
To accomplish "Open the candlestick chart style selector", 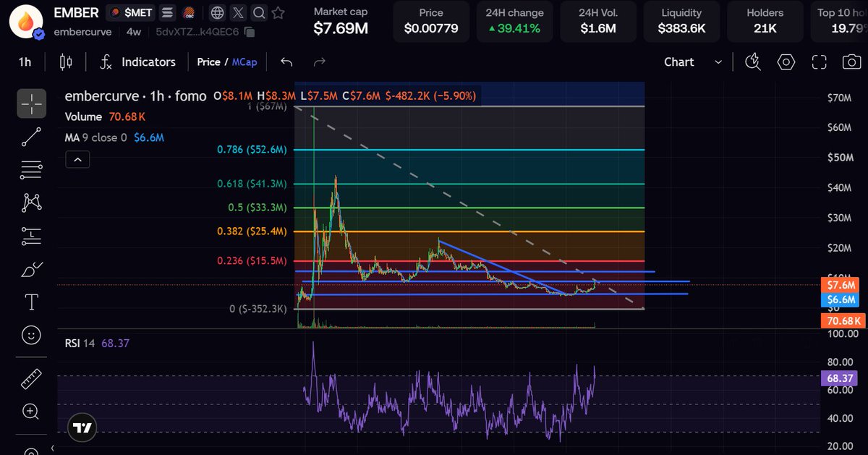I will 66,62.
